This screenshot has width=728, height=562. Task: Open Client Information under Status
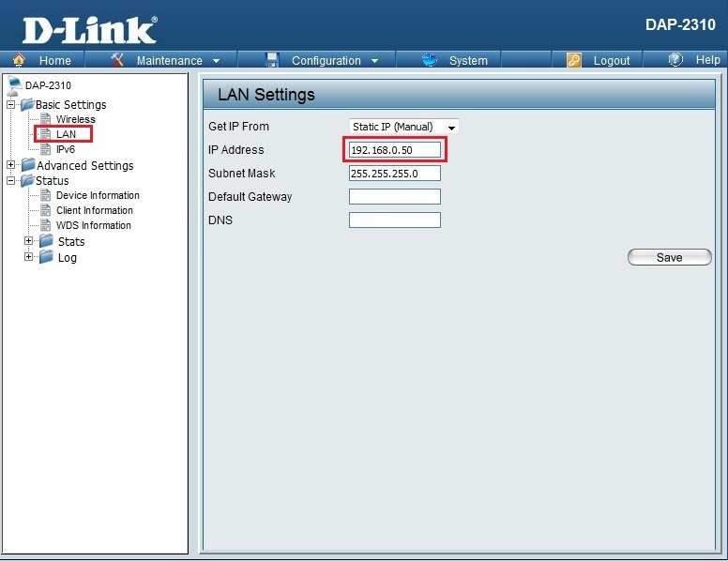coord(94,210)
